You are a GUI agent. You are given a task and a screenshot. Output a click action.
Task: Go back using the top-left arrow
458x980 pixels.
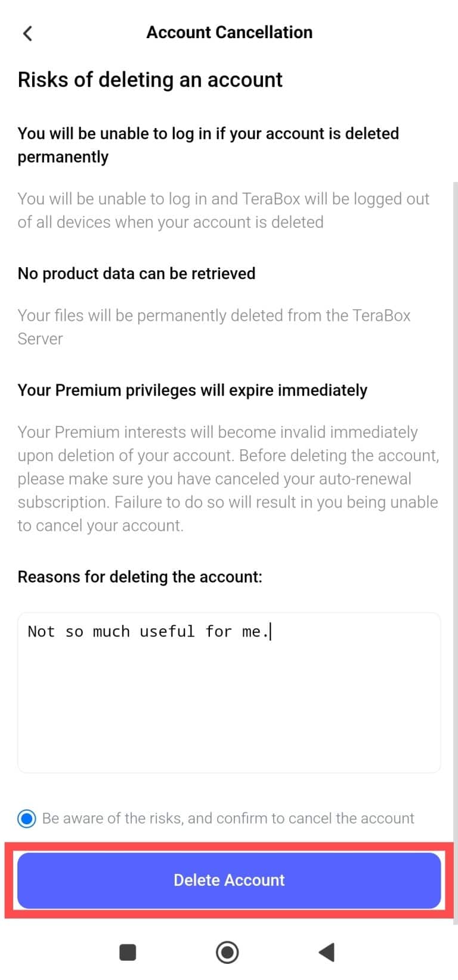tap(27, 33)
